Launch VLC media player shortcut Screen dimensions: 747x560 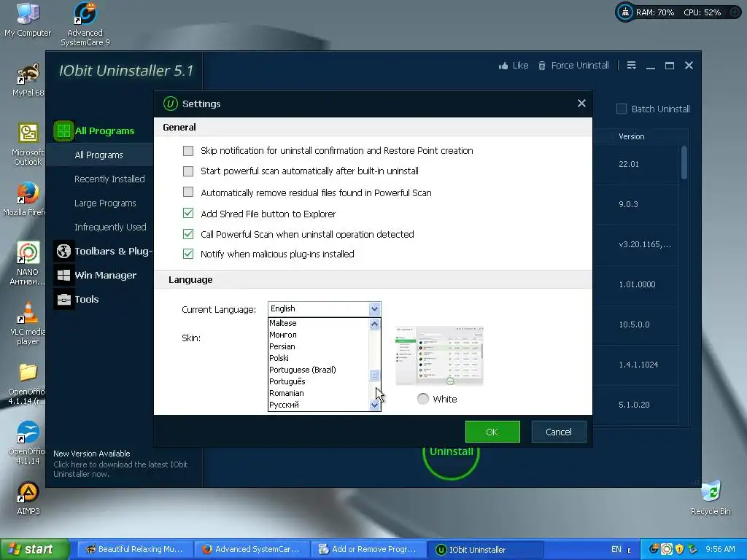point(28,323)
